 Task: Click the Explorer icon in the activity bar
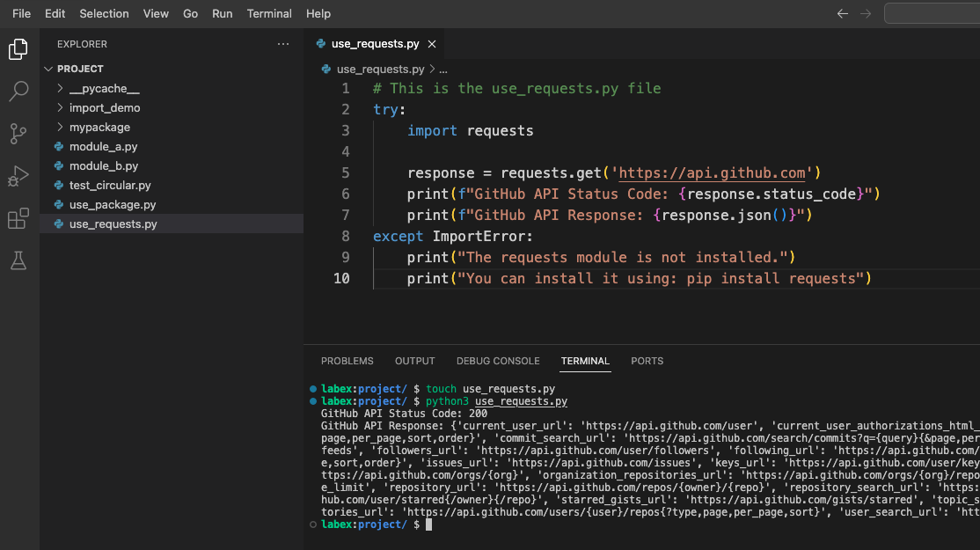tap(18, 49)
